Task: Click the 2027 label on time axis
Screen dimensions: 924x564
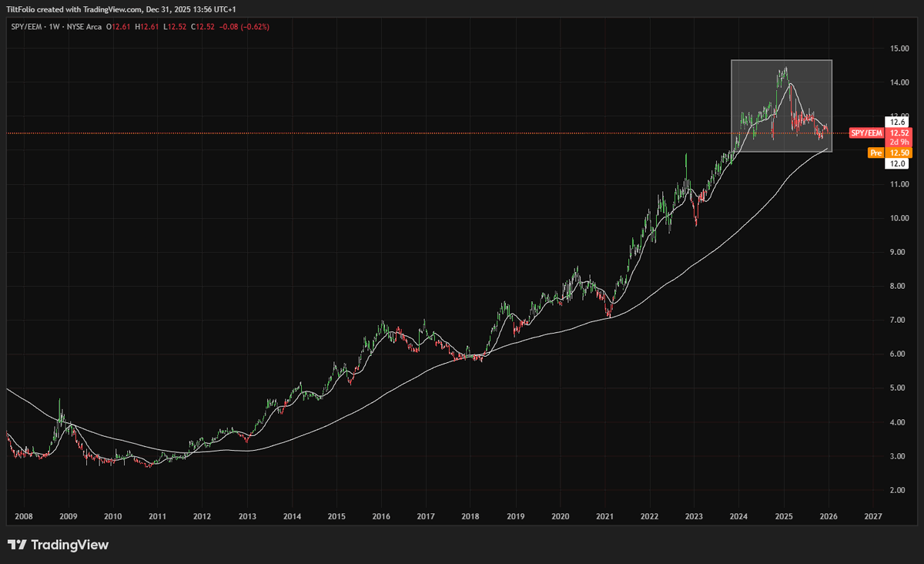Action: coord(873,517)
